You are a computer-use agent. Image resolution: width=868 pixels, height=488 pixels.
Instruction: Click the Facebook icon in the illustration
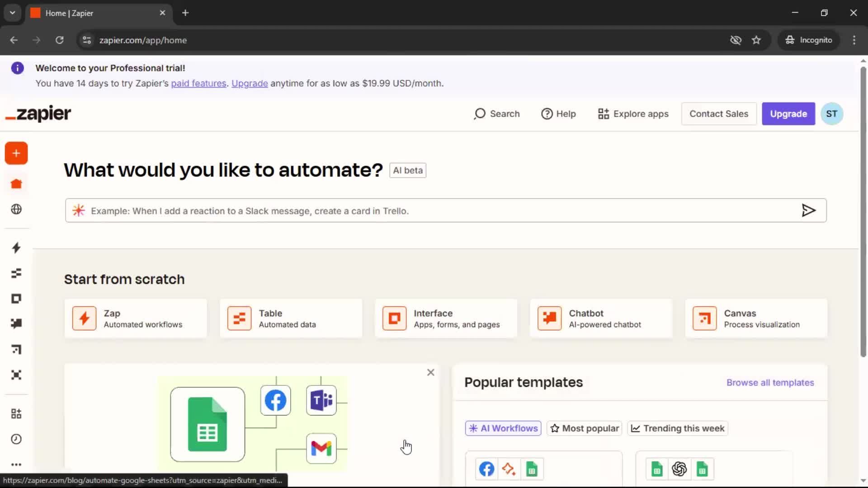(x=275, y=400)
